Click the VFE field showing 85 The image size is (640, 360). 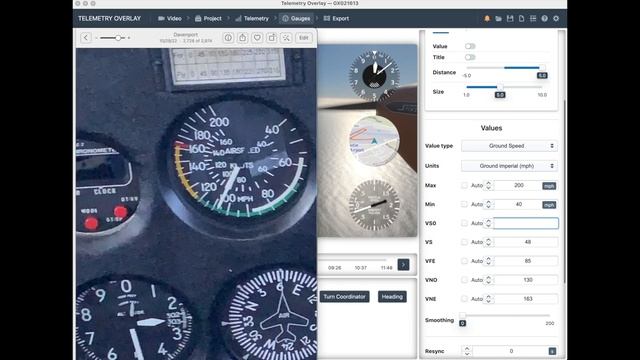[526, 261]
